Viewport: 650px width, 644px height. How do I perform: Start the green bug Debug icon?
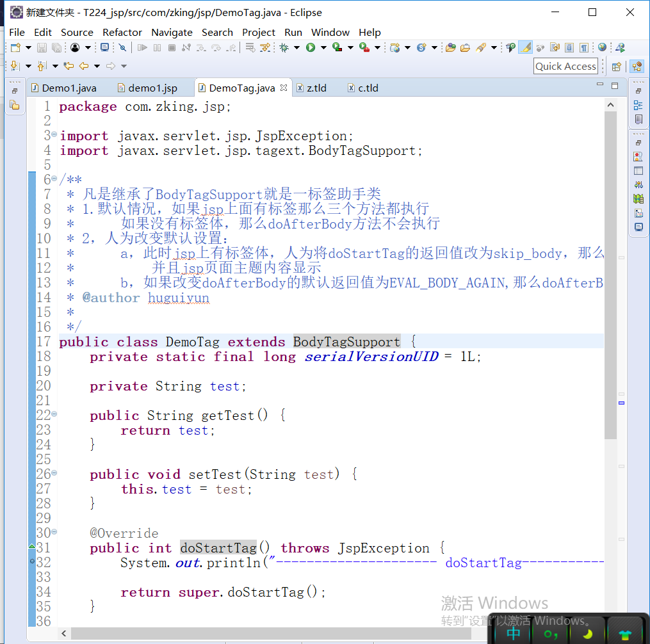pyautogui.click(x=284, y=47)
